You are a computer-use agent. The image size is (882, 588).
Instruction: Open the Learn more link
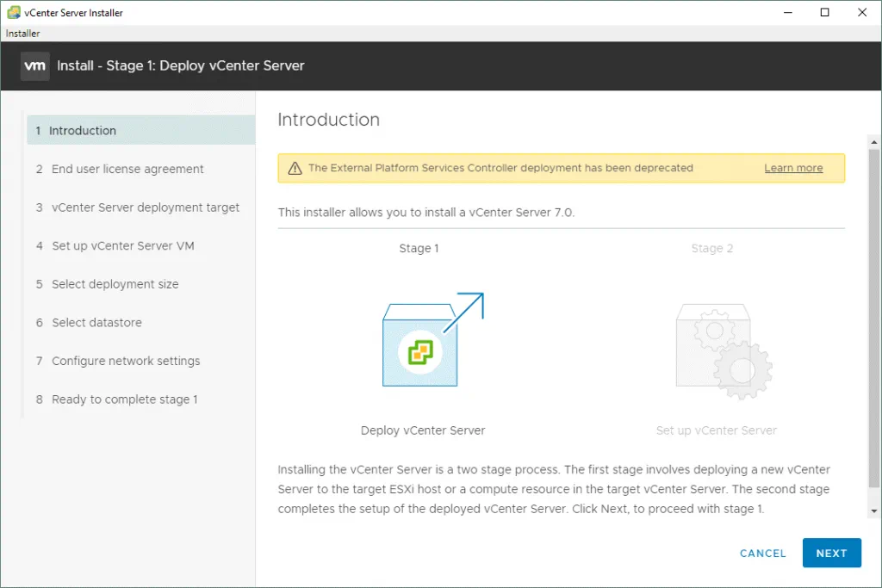(793, 169)
